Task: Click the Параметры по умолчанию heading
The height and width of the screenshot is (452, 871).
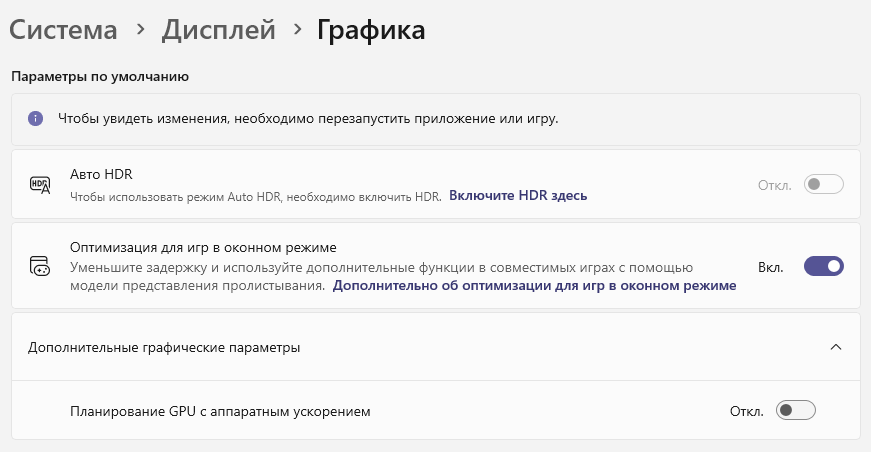Action: pos(100,77)
